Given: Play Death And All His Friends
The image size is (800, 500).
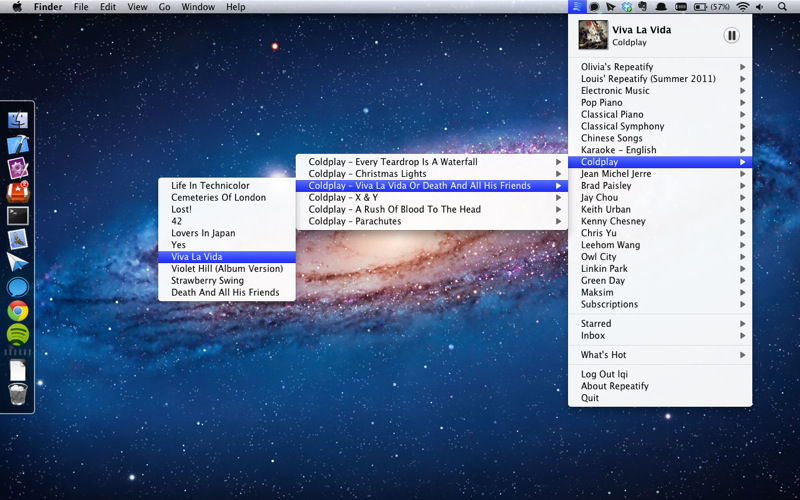Looking at the screenshot, I should pyautogui.click(x=227, y=292).
